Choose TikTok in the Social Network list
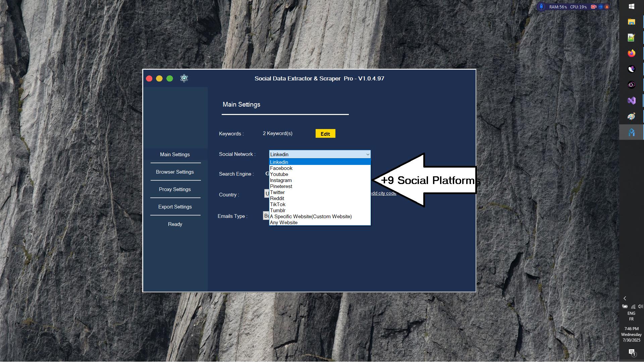The height and width of the screenshot is (362, 644). [278, 204]
